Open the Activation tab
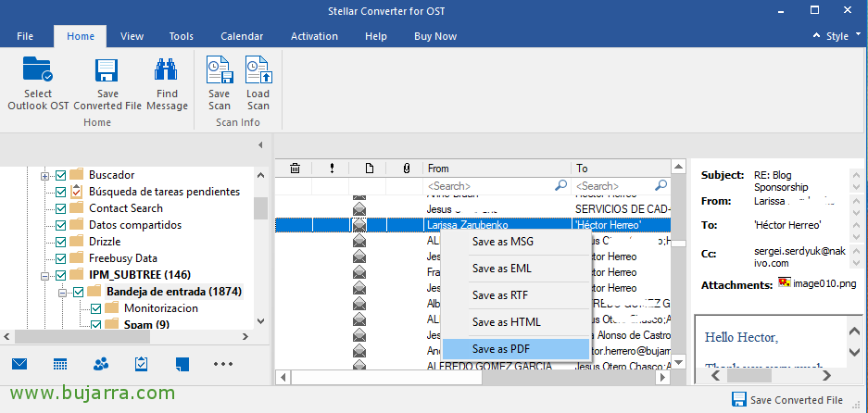This screenshot has height=413, width=868. [314, 36]
